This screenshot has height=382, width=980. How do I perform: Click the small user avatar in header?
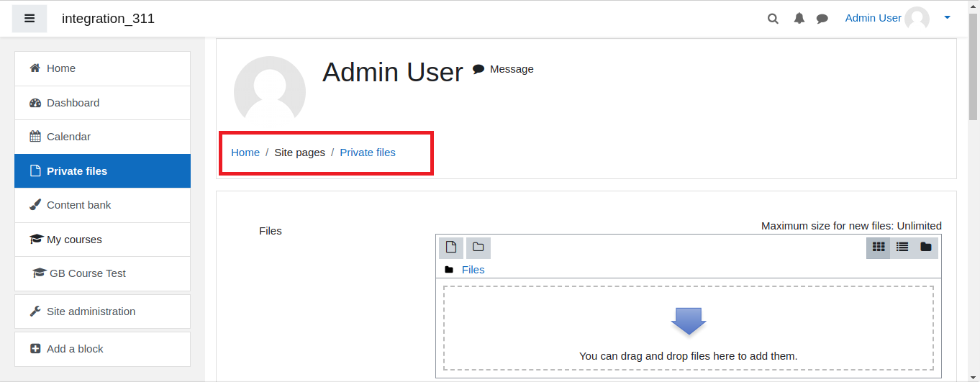(917, 19)
